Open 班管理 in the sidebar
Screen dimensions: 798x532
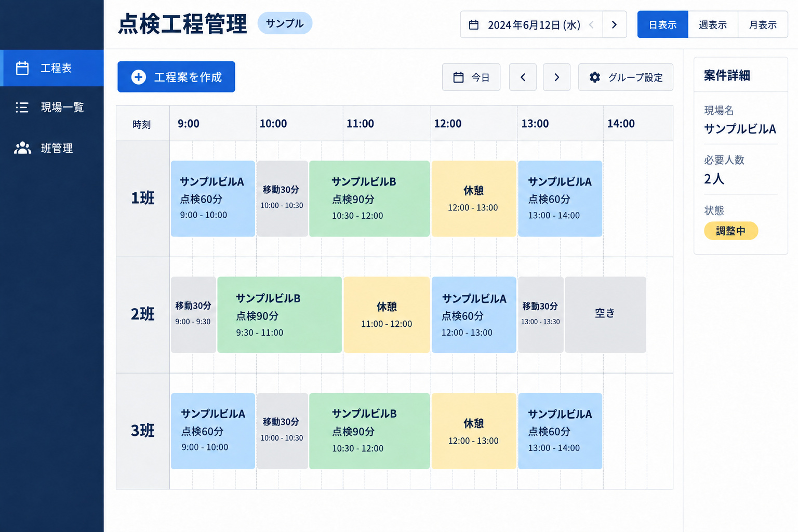pyautogui.click(x=52, y=148)
